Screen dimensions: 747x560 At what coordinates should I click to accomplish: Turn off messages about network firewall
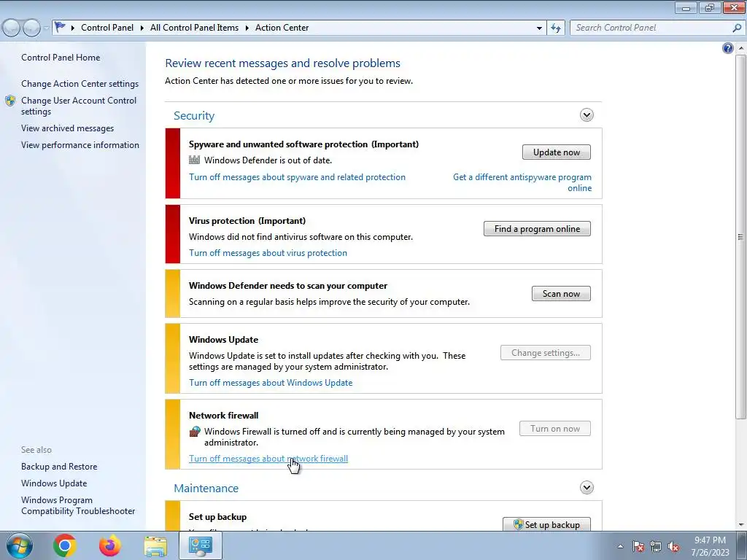(x=268, y=459)
